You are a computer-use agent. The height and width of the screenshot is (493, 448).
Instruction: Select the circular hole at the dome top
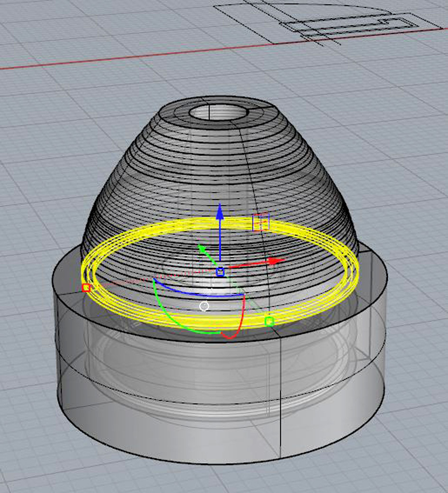click(x=219, y=113)
